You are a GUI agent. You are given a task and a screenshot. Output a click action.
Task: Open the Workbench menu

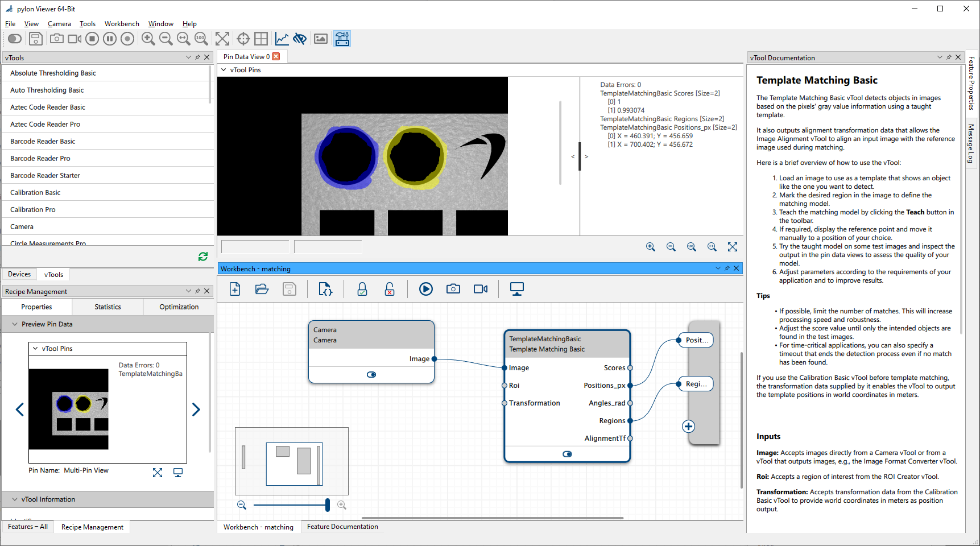122,24
